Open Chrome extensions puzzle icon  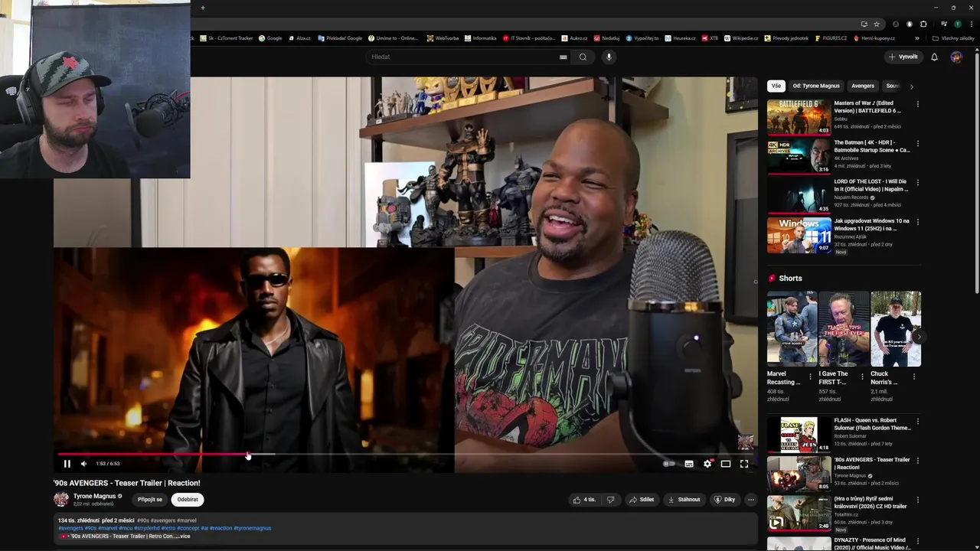[x=923, y=24]
